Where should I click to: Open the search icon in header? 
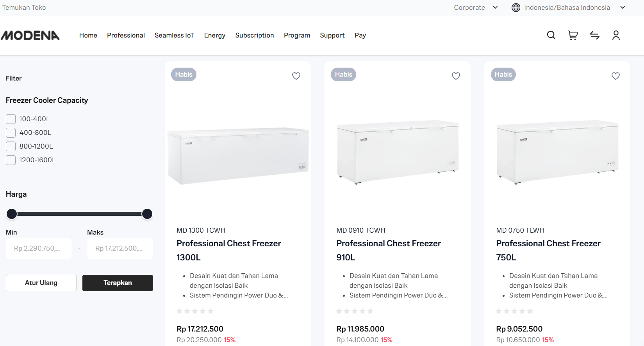tap(551, 35)
